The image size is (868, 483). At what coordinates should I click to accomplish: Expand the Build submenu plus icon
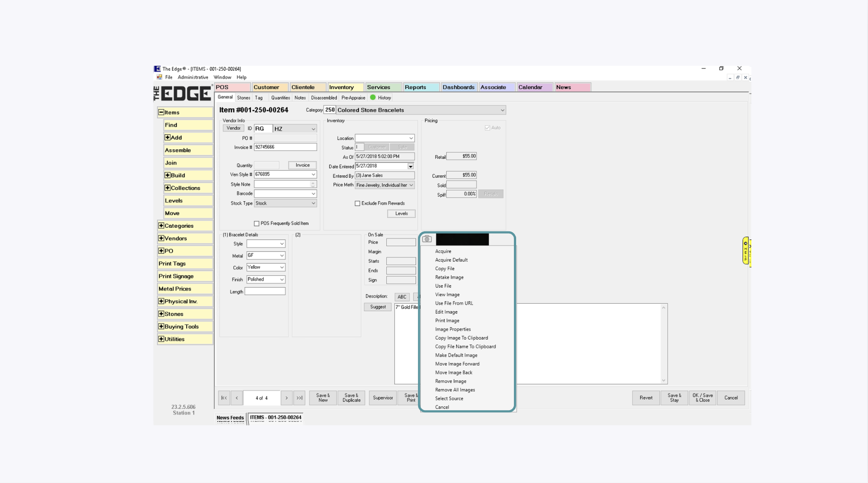point(167,175)
